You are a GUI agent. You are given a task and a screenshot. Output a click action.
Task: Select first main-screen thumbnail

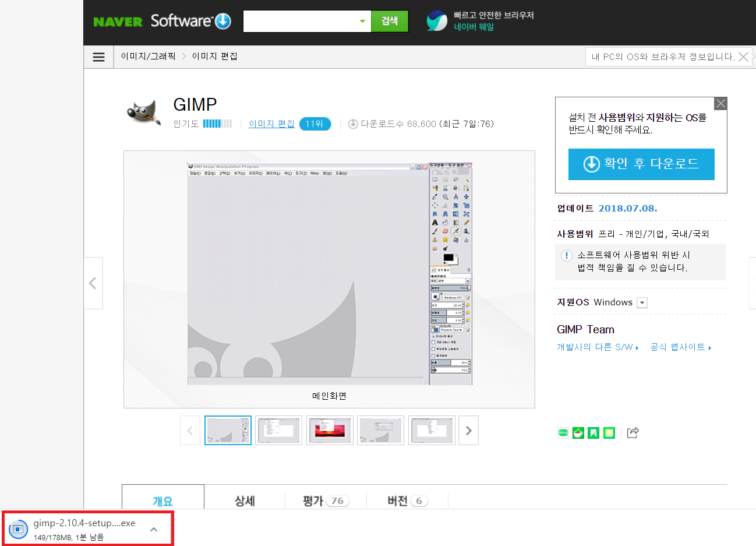pyautogui.click(x=228, y=431)
